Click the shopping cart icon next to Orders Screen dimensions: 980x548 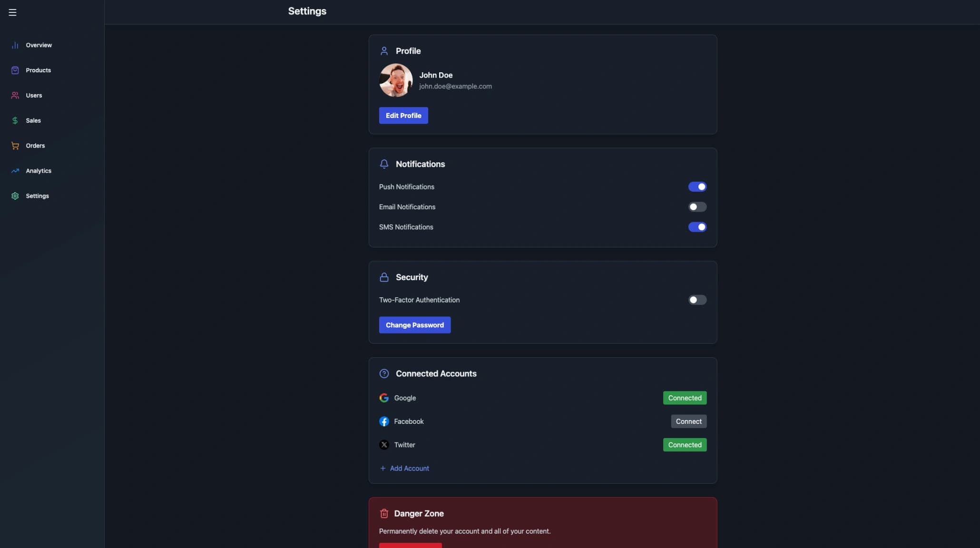[15, 146]
